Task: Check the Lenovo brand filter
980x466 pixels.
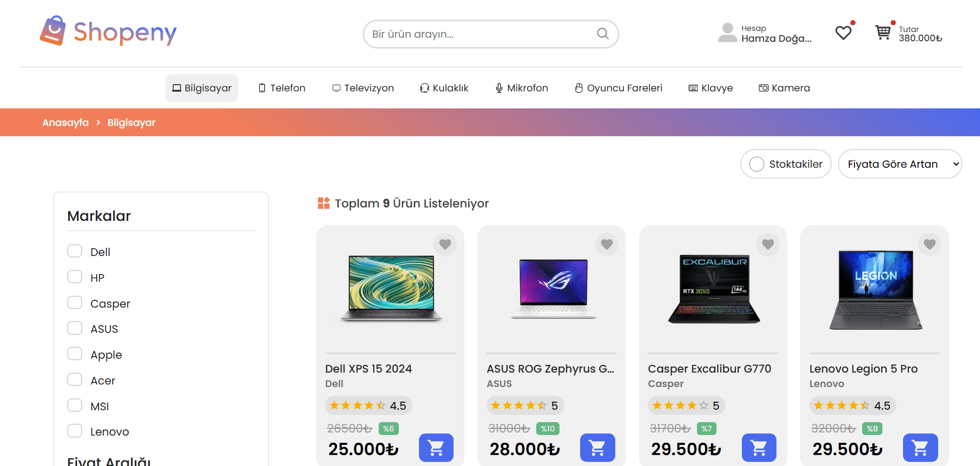Action: click(75, 431)
